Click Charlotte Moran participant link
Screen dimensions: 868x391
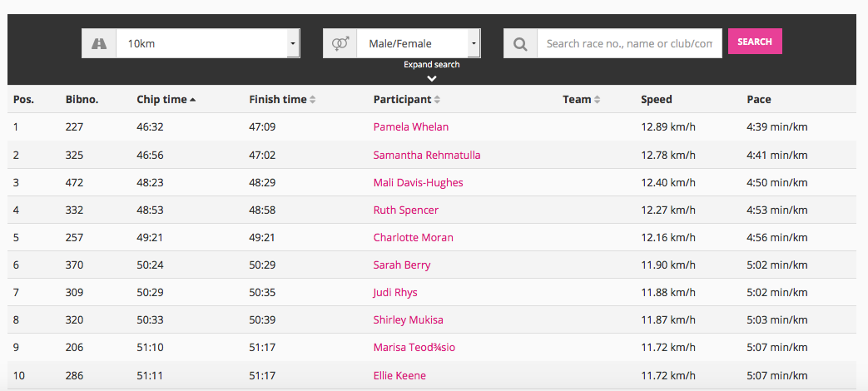point(413,238)
